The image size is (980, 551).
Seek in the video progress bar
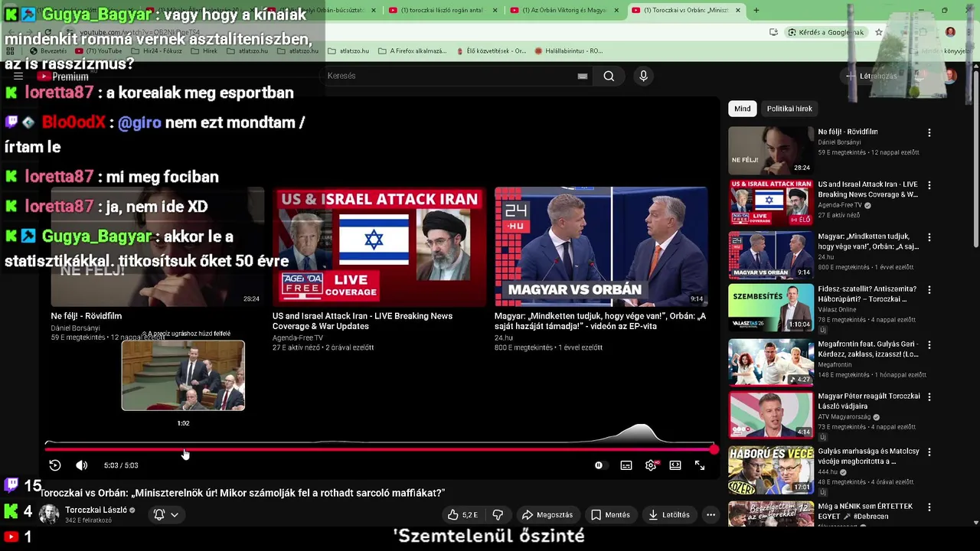tap(379, 449)
